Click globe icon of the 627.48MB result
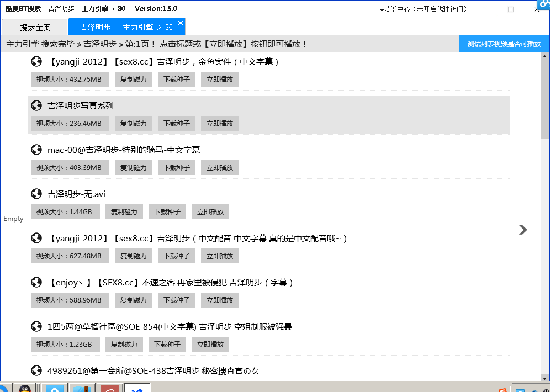 [36, 238]
